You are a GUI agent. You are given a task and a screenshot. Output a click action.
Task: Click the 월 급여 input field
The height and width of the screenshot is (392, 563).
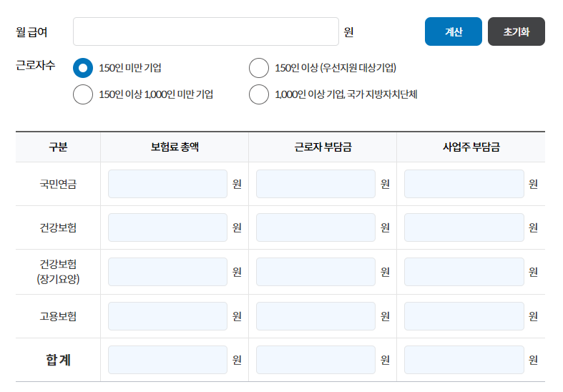point(206,31)
